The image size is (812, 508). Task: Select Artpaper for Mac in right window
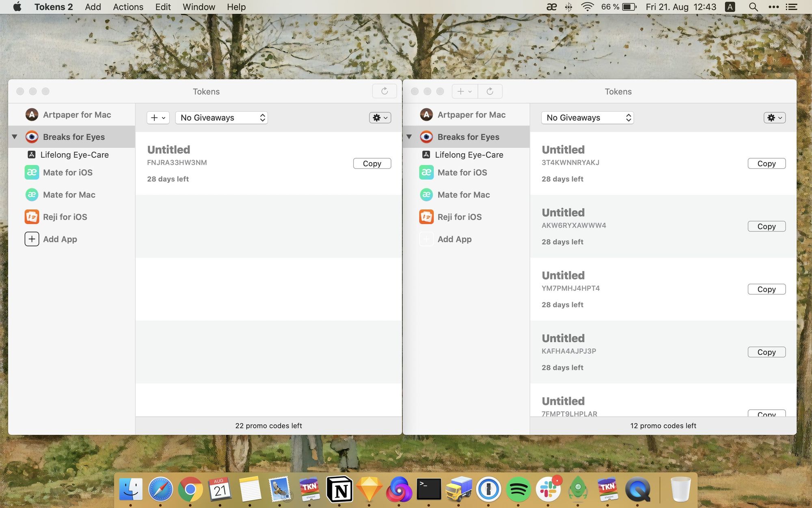(x=466, y=115)
